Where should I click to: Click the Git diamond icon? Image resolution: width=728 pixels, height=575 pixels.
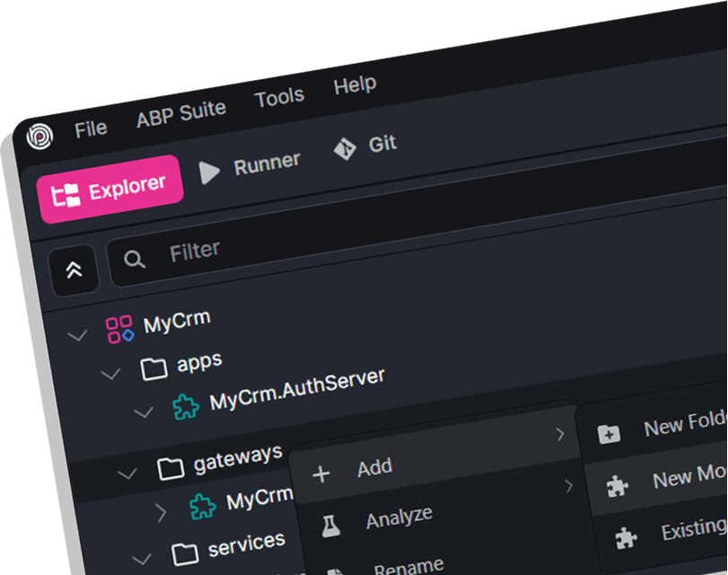tap(345, 149)
